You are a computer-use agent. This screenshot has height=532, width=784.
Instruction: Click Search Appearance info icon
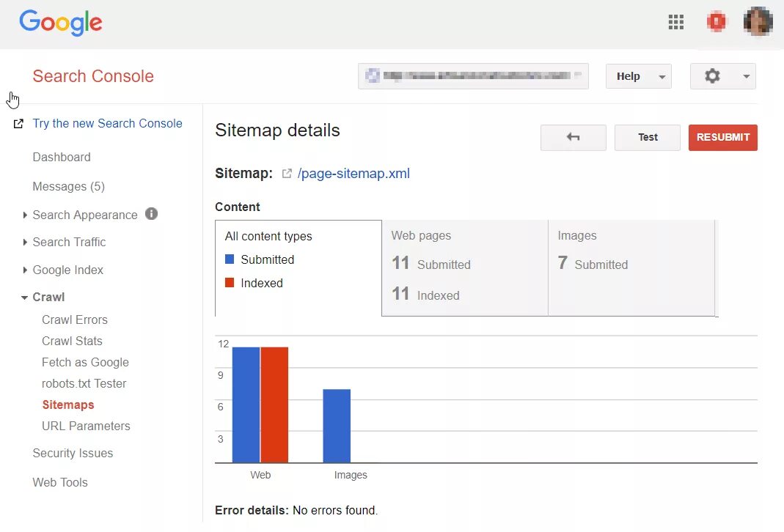click(152, 214)
